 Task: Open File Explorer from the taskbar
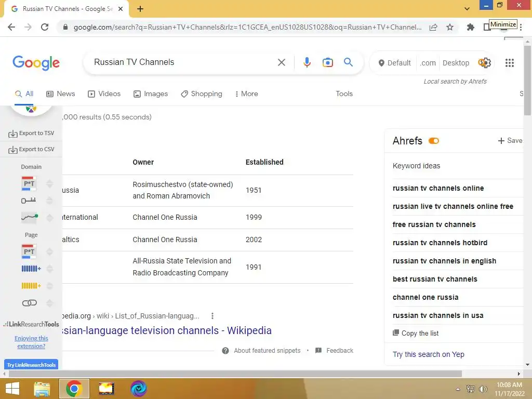pyautogui.click(x=42, y=389)
